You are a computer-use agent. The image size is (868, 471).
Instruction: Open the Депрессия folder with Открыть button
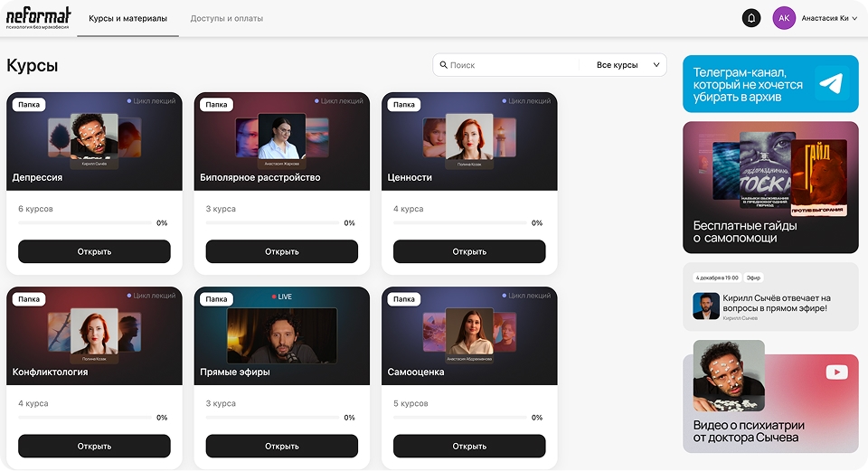94,251
